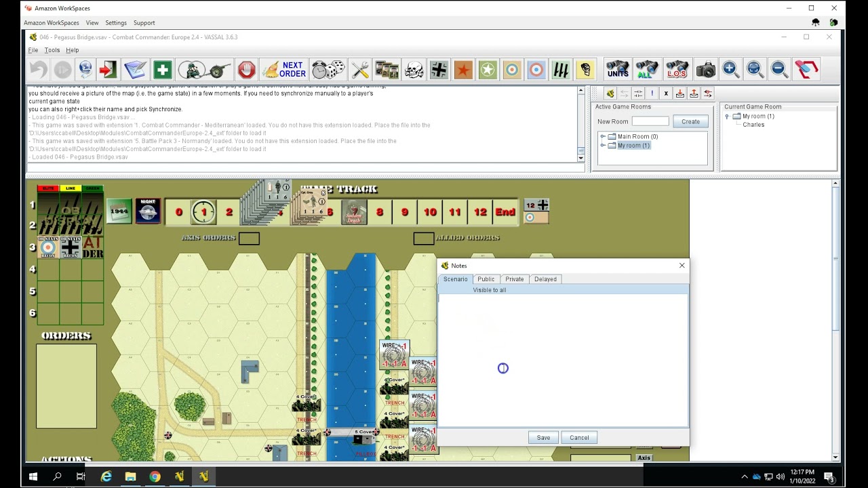868x488 pixels.
Task: Click the red stop hand icon
Action: tap(246, 69)
